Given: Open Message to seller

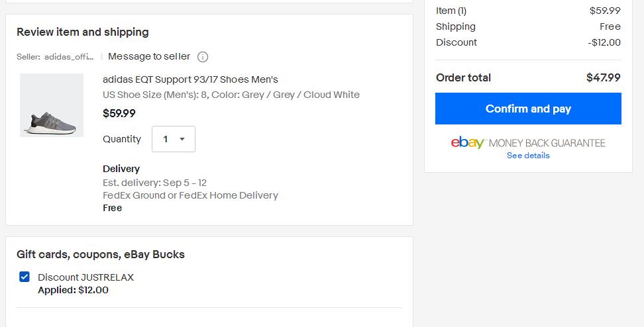Looking at the screenshot, I should pos(149,57).
